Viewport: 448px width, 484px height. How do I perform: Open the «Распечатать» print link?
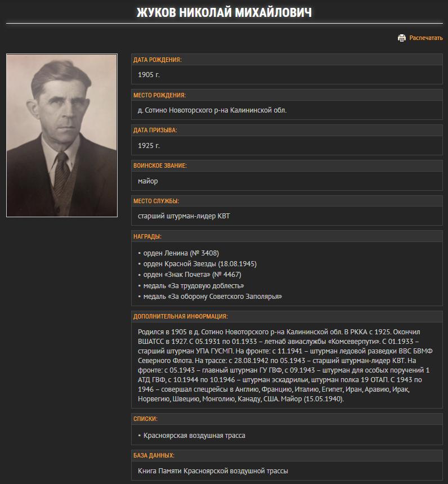coord(426,38)
